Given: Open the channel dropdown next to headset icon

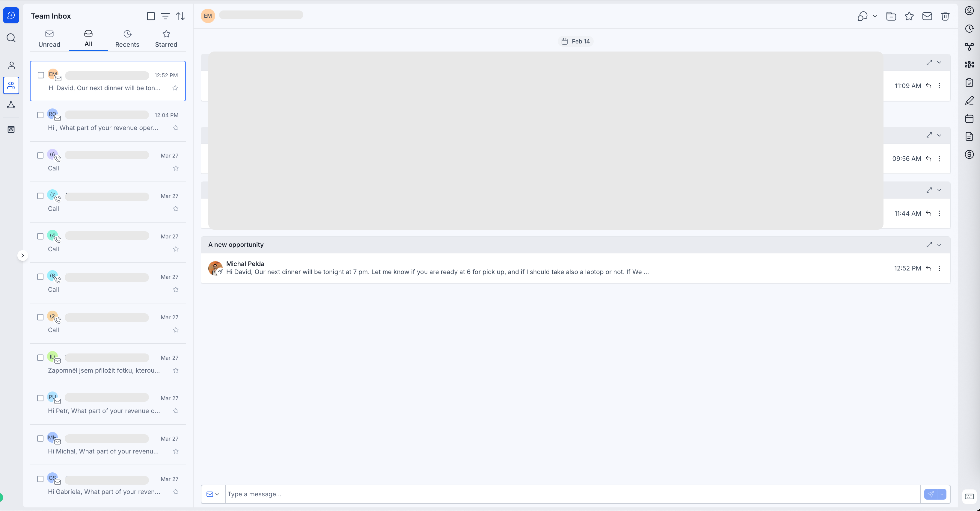Looking at the screenshot, I should (875, 16).
